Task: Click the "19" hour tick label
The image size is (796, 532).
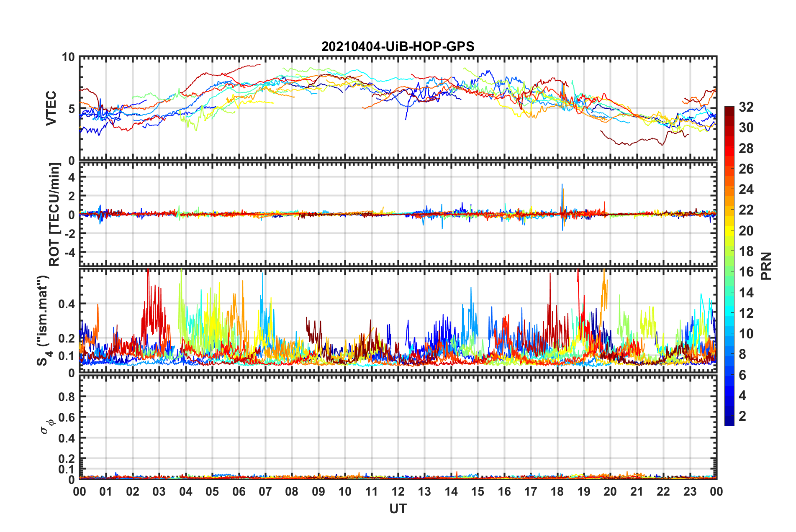Action: coord(584,491)
